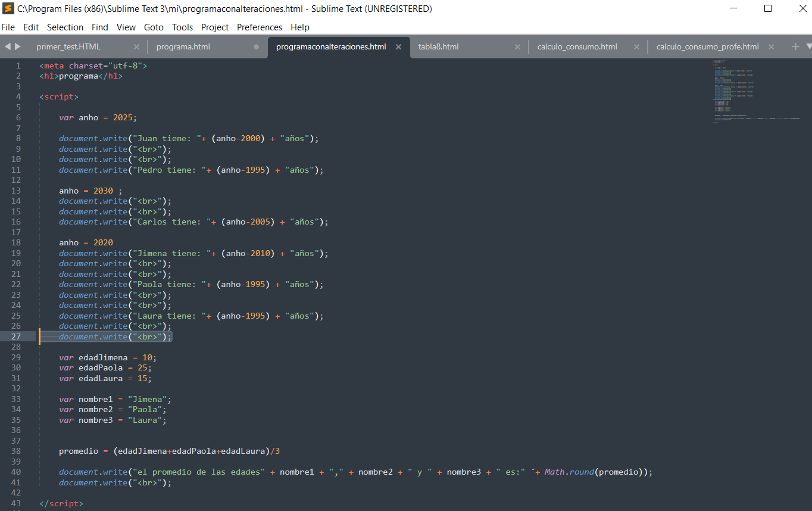This screenshot has width=812, height=511.
Task: Click the nombre3 variable on line 35
Action: tap(96, 420)
